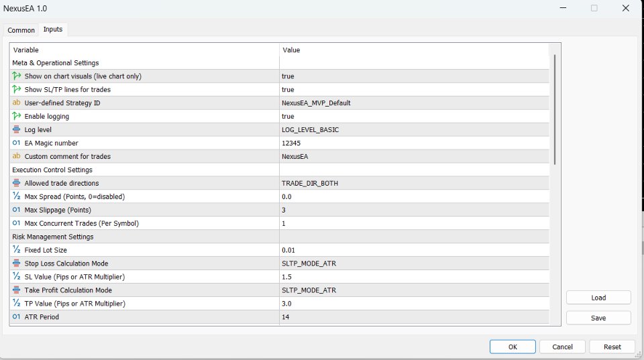Image resolution: width=644 pixels, height=360 pixels.
Task: Select the Execution Control Settings section row
Action: point(279,170)
